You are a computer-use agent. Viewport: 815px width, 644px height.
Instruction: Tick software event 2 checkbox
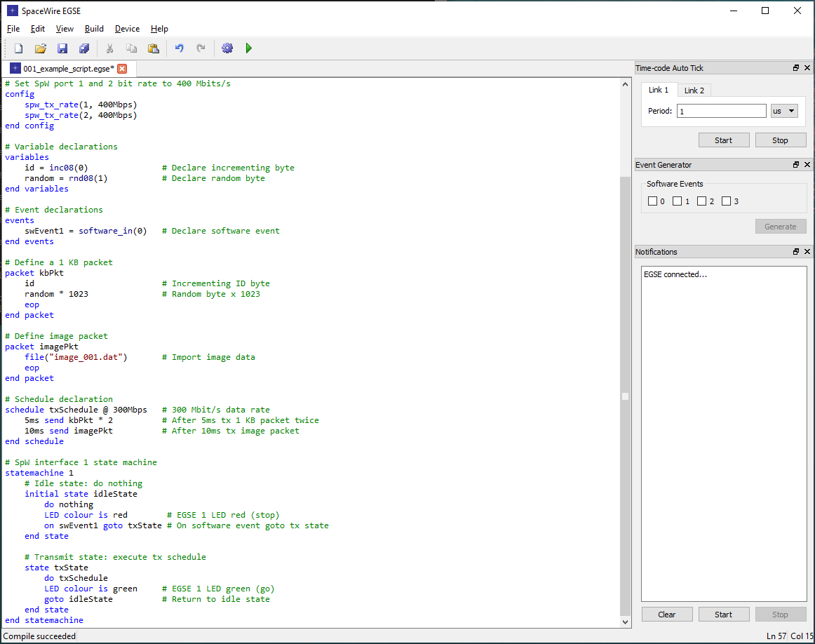[702, 201]
